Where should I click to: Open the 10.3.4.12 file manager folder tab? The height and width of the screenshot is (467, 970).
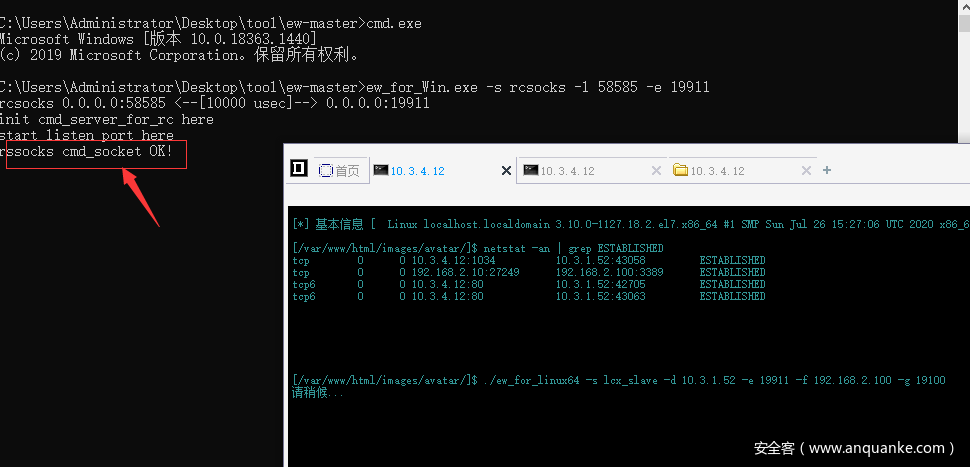point(709,171)
